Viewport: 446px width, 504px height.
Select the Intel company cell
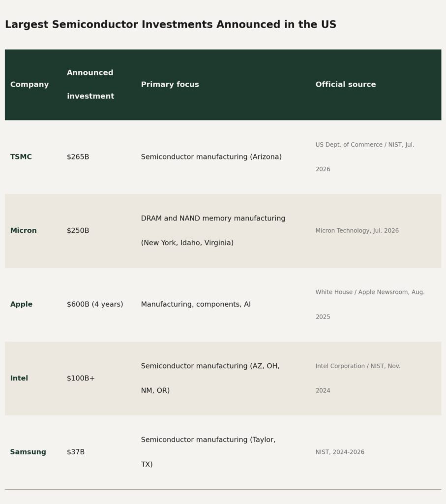(19, 378)
